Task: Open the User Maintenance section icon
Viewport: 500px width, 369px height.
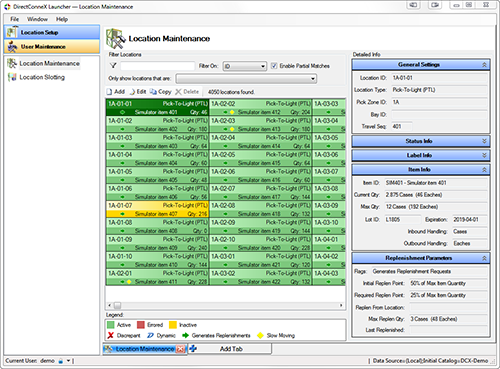Action: coord(12,46)
